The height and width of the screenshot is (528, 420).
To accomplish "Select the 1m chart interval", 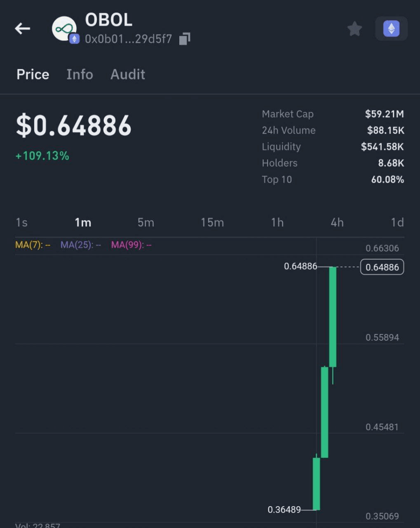I will tap(83, 223).
